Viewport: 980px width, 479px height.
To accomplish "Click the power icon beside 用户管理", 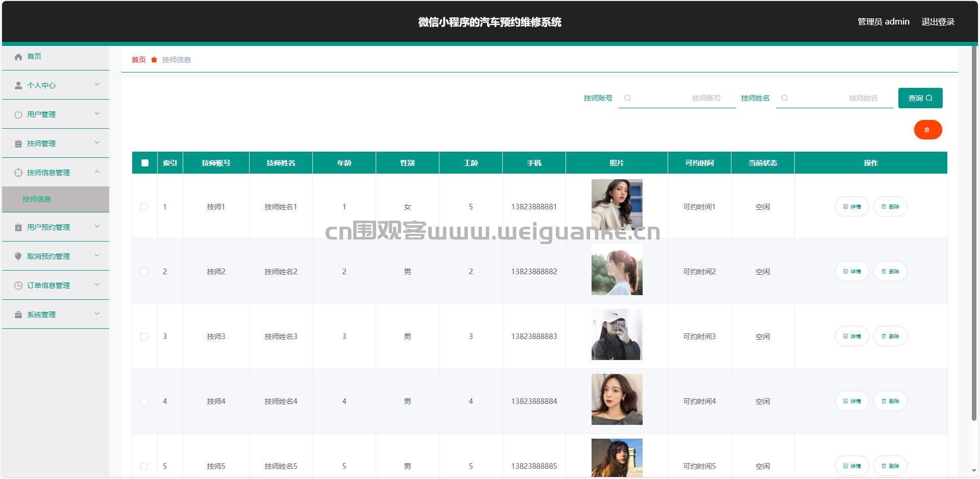I will [18, 114].
